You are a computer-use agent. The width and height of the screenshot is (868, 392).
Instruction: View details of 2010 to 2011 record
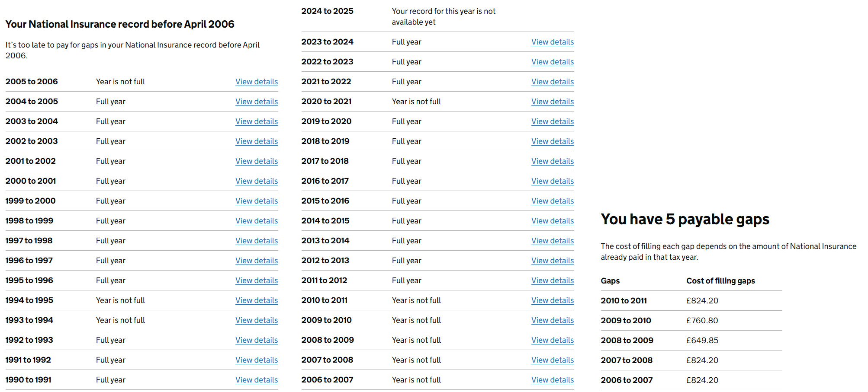point(552,300)
